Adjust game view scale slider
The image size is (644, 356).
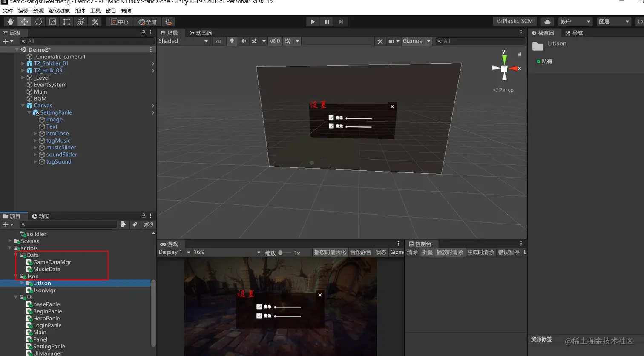(285, 253)
